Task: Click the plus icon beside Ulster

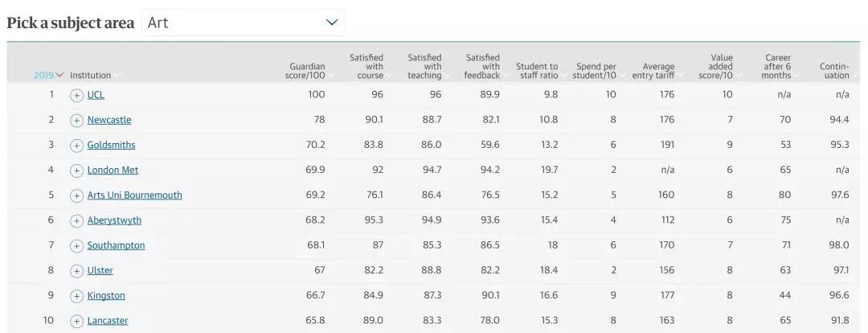Action: (76, 271)
